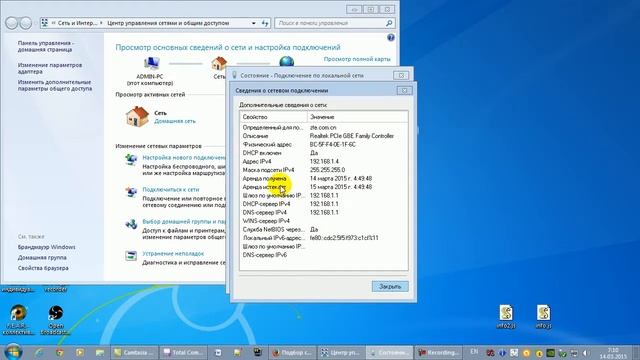Expand chevron after 'Сеть и Интер...' breadcrumb
640x360 pixels.
pyautogui.click(x=101, y=23)
